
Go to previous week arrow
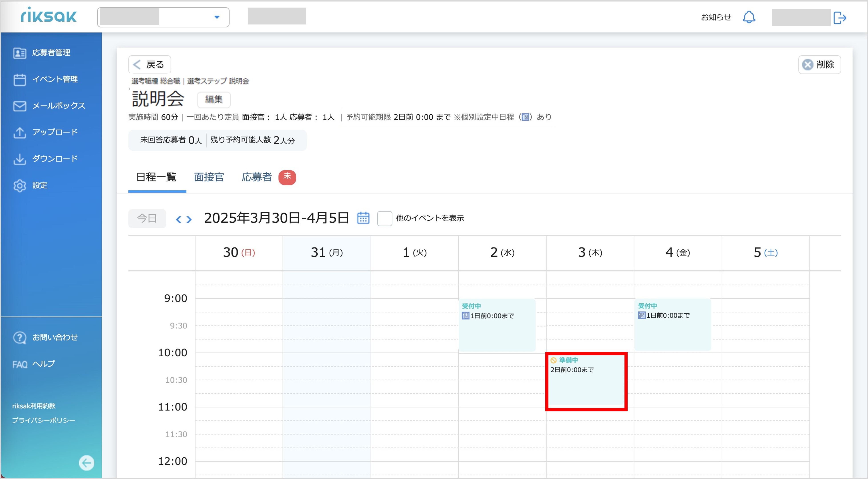tap(179, 220)
